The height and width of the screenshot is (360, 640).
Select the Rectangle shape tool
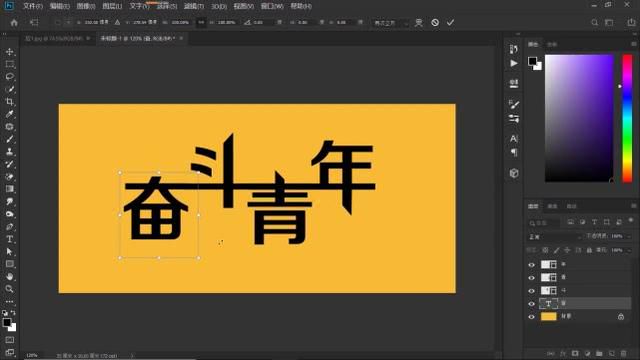click(x=10, y=264)
